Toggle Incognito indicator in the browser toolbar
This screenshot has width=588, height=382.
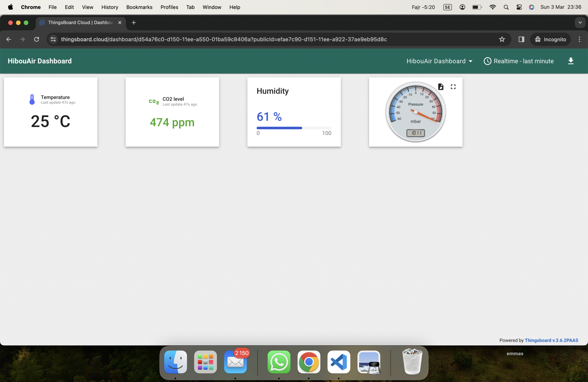[x=550, y=39]
